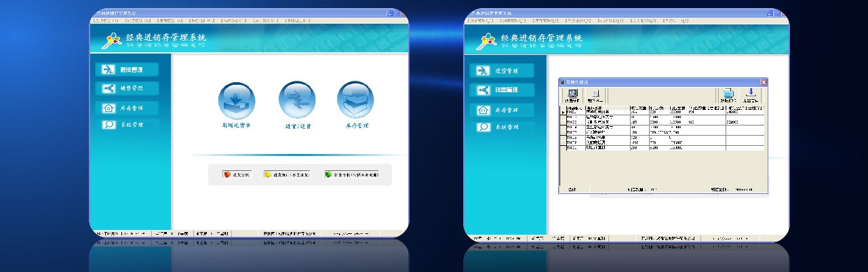Viewport: 868px width, 272px height.
Task: Click the magnifier icon 系统管理 in left window sidebar
Action: [108, 125]
